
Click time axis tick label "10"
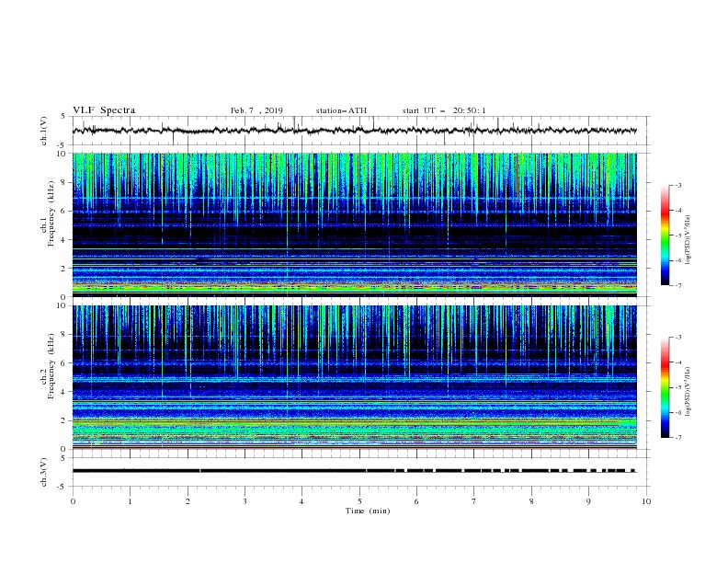pos(646,501)
